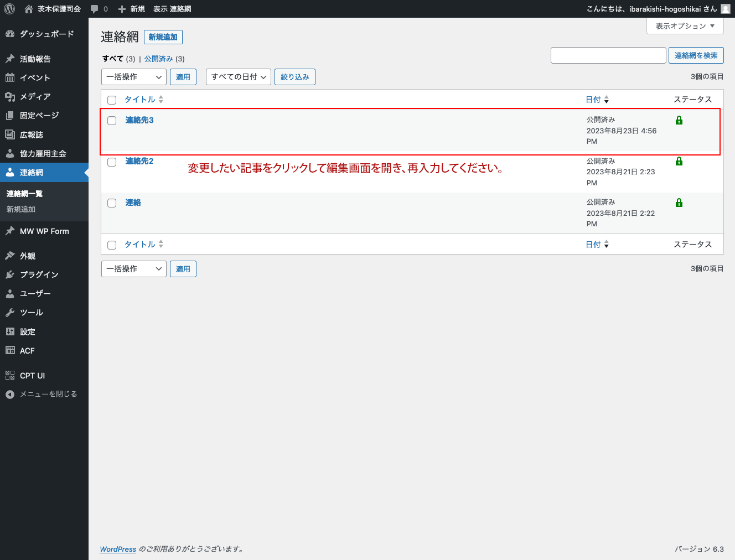The height and width of the screenshot is (560, 735).
Task: Click the green padlock icon beside 連絡先3
Action: (x=679, y=120)
